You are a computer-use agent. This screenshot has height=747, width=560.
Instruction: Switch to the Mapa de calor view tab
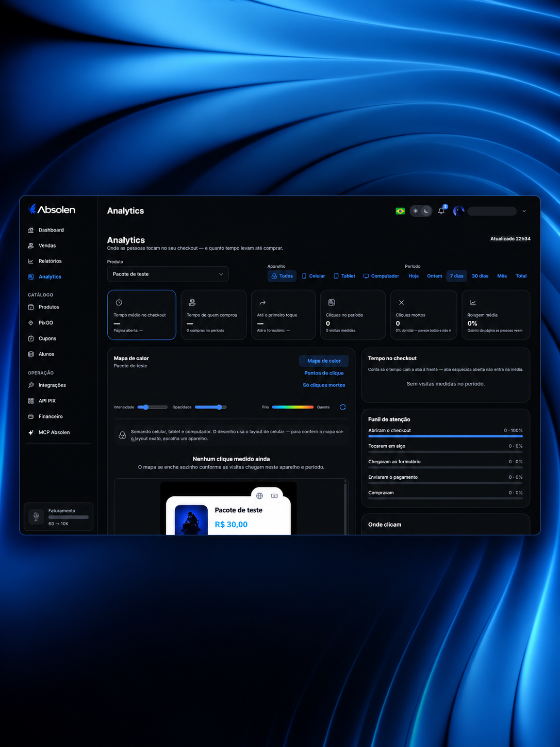pos(324,361)
